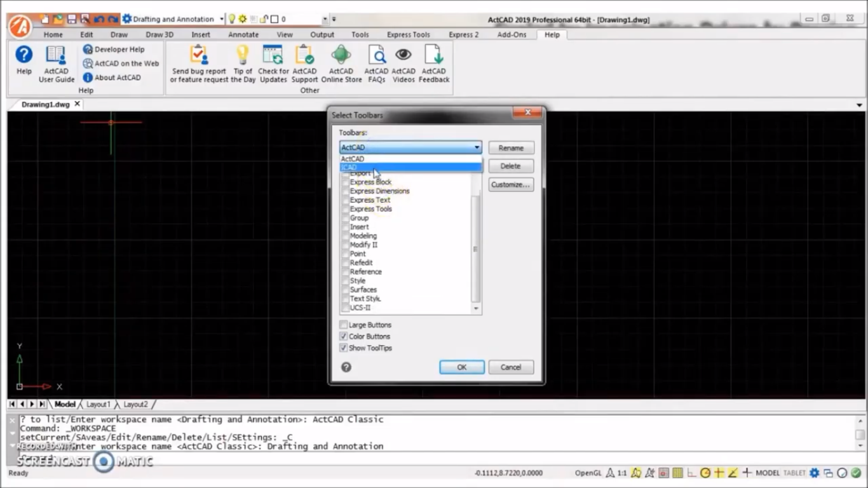This screenshot has height=488, width=868.
Task: Click the layer lightbulb on/off icon
Action: point(232,19)
